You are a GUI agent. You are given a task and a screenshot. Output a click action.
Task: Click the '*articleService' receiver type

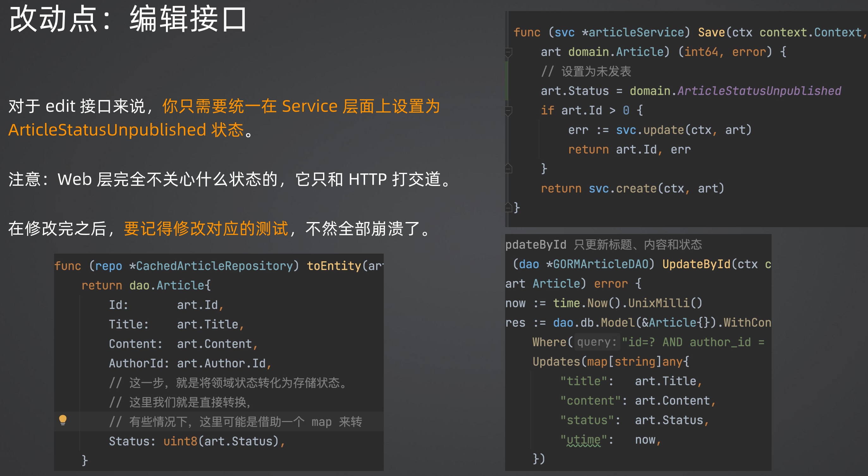[x=633, y=33]
